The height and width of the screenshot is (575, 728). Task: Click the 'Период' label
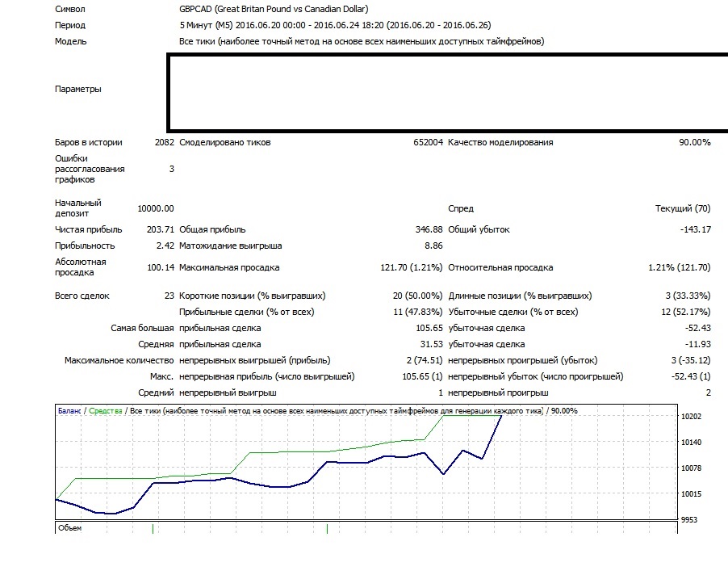[70, 25]
